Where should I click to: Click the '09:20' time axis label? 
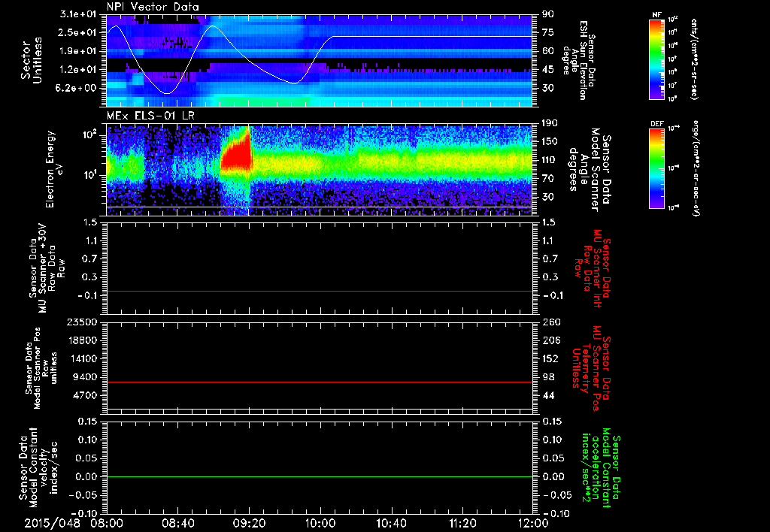pyautogui.click(x=249, y=523)
